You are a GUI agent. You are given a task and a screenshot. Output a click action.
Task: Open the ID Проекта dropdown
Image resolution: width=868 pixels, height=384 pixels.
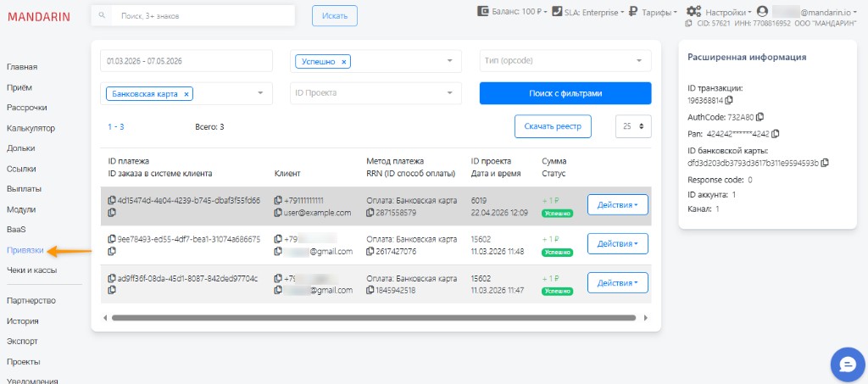click(x=376, y=93)
